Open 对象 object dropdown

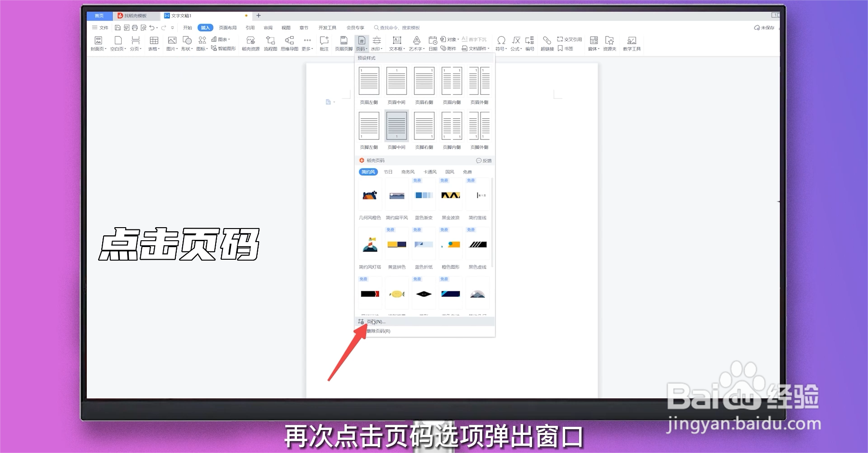(450, 39)
